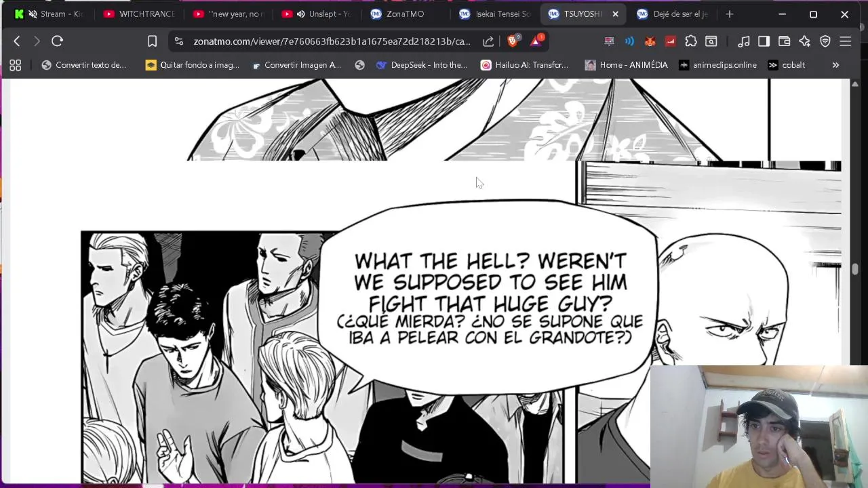This screenshot has height=488, width=868.
Task: Close the active TSUYOSHI tab
Action: (615, 14)
